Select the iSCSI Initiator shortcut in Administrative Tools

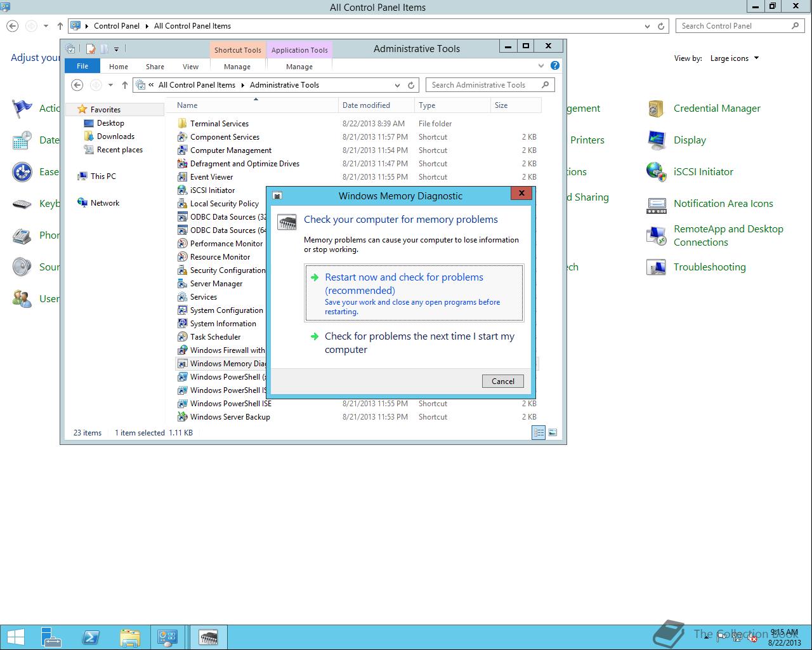point(213,190)
